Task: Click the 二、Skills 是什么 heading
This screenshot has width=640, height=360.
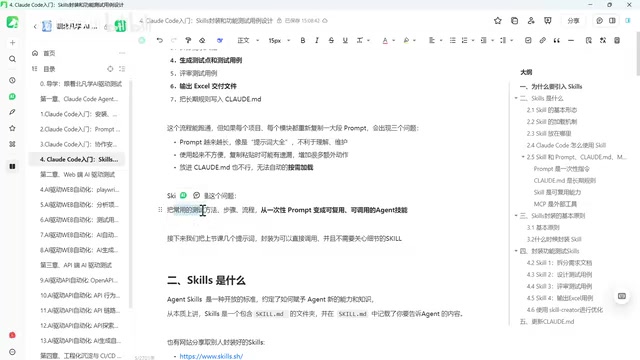Action: (x=206, y=280)
